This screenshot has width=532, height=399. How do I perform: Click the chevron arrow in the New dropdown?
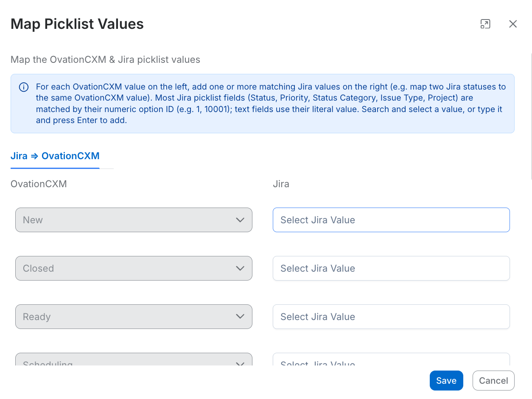pos(240,220)
